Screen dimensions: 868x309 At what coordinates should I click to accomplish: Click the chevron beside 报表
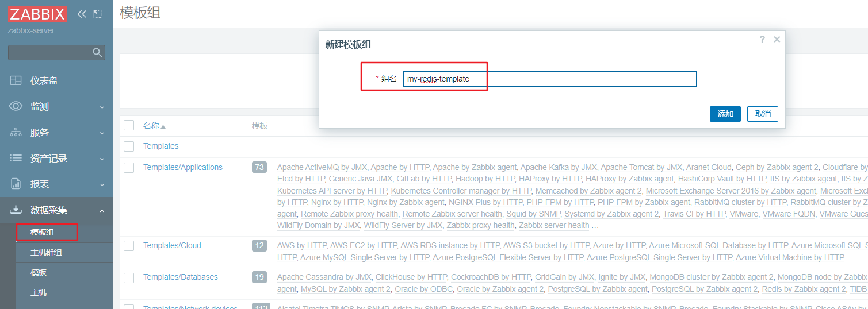(x=102, y=185)
